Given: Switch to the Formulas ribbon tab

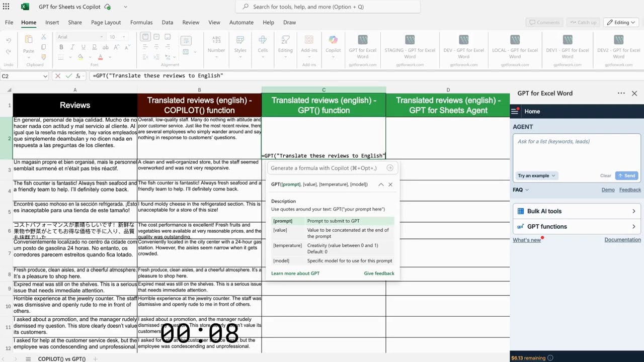Looking at the screenshot, I should pyautogui.click(x=141, y=23).
